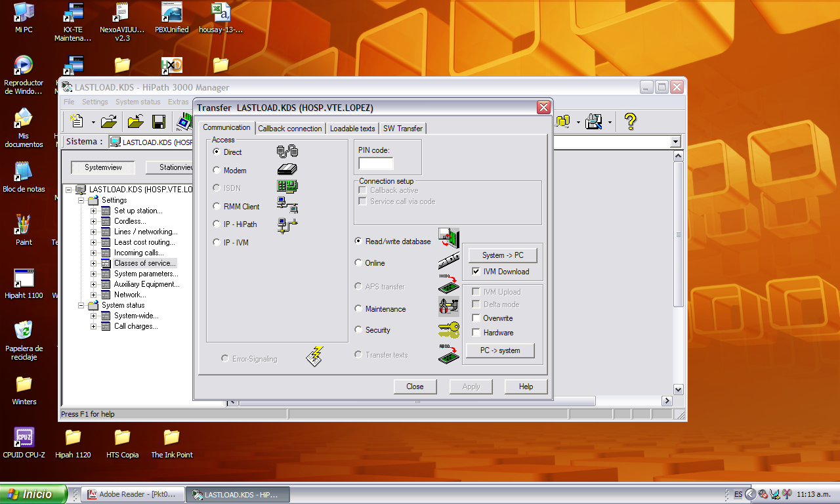This screenshot has height=504, width=840.
Task: Select the RMM Client radio button
Action: [x=217, y=206]
